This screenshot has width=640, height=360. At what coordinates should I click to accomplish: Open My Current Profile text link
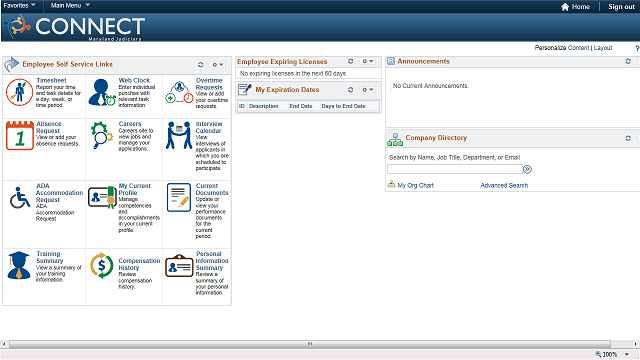(134, 189)
